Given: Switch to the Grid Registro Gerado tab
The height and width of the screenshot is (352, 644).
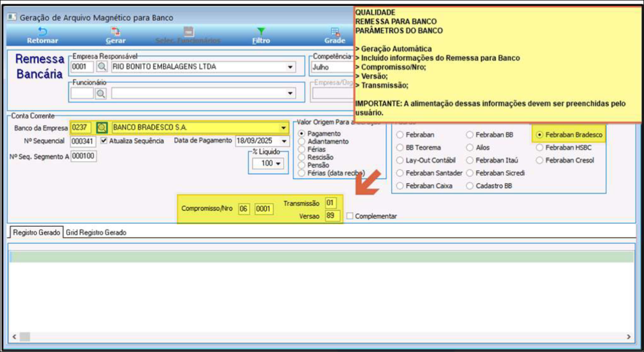Looking at the screenshot, I should (x=96, y=233).
